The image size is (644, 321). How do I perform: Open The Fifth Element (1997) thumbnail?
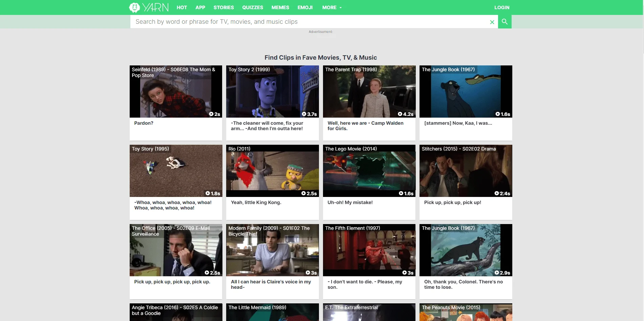(369, 250)
